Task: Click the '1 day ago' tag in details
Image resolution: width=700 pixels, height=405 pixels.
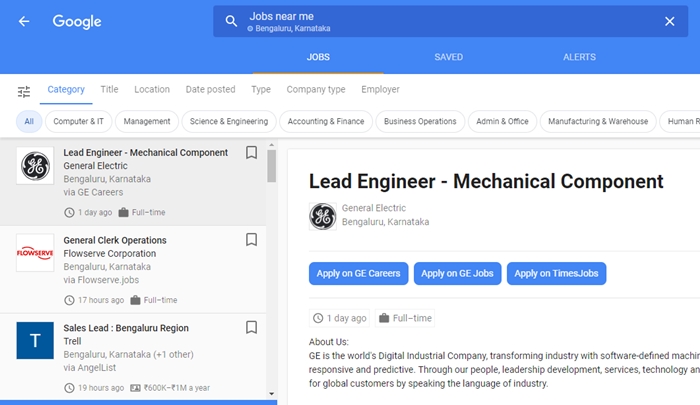Action: coord(339,318)
